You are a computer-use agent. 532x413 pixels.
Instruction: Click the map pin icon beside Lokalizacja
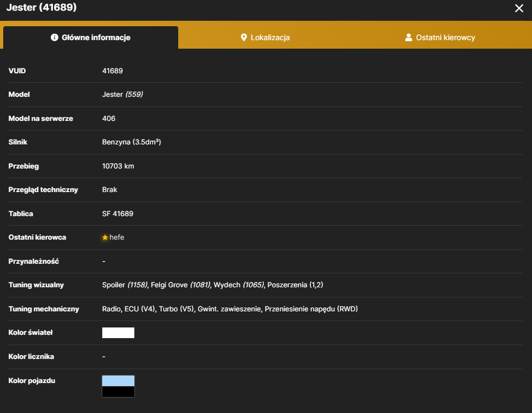coord(244,37)
